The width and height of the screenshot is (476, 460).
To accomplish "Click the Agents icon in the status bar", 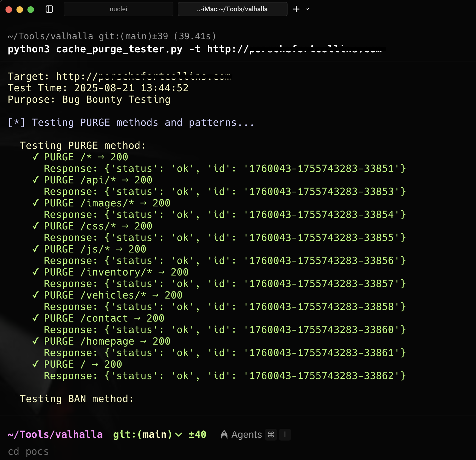I will point(224,435).
